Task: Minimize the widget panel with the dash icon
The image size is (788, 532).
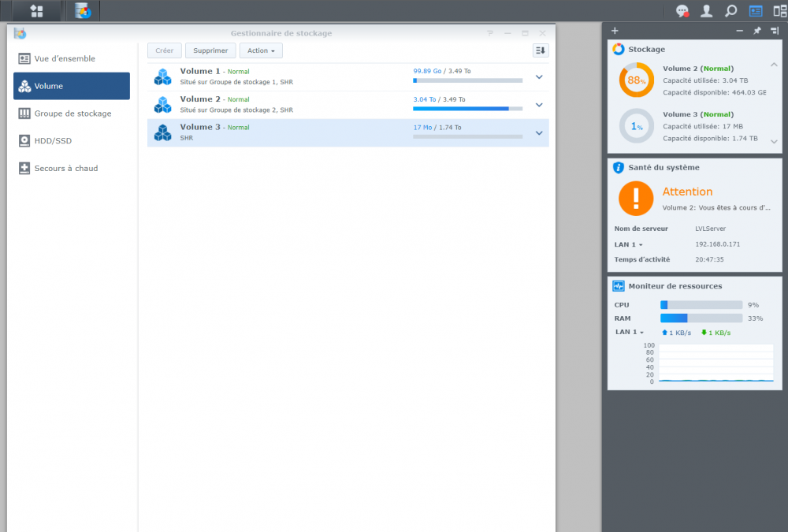Action: (x=739, y=31)
